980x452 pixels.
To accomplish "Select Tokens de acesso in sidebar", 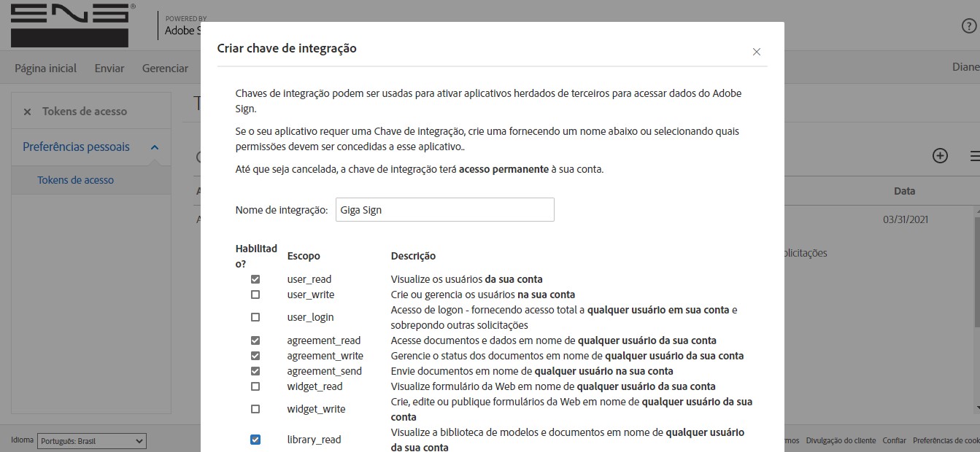I will 76,180.
